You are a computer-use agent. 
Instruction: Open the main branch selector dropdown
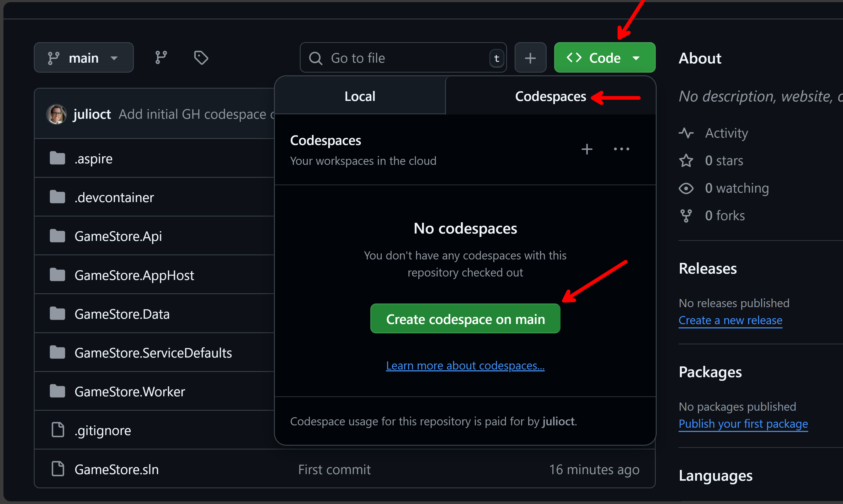click(84, 58)
